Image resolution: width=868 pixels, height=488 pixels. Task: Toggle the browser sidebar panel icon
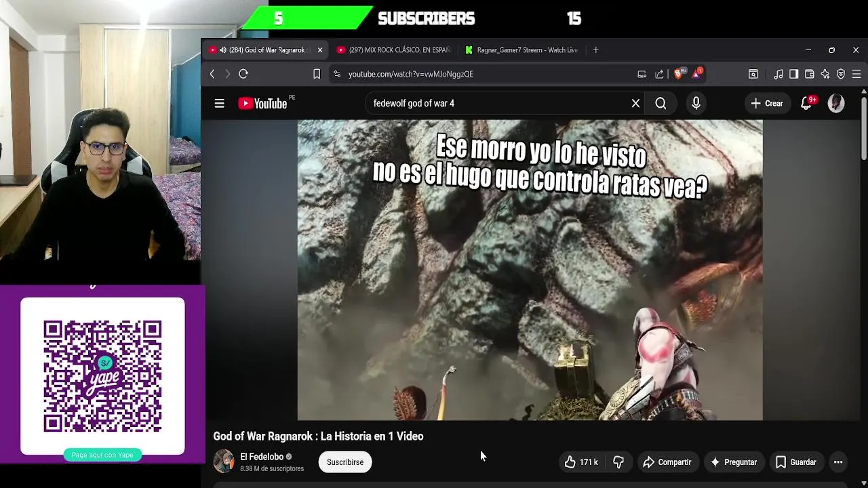pos(793,74)
